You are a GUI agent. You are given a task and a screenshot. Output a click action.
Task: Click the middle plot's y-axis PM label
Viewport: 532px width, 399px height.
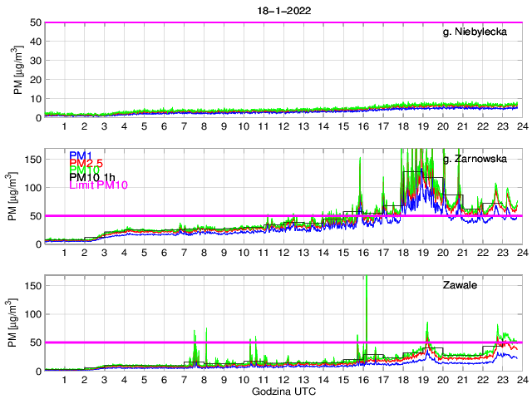pyautogui.click(x=18, y=196)
